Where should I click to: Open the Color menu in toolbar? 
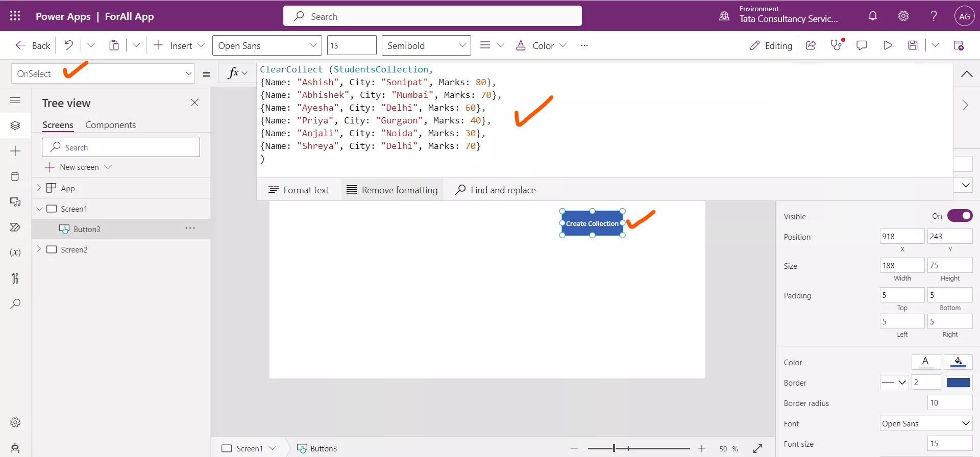541,45
